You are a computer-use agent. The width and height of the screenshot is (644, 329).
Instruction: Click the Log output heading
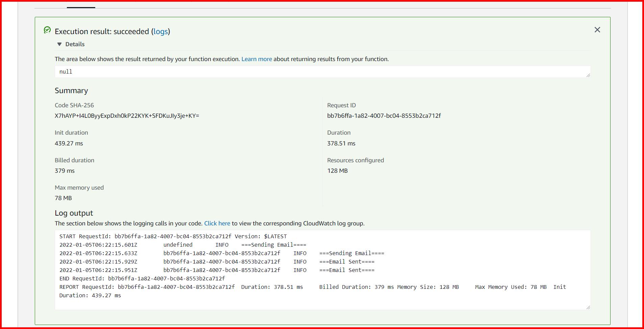74,213
